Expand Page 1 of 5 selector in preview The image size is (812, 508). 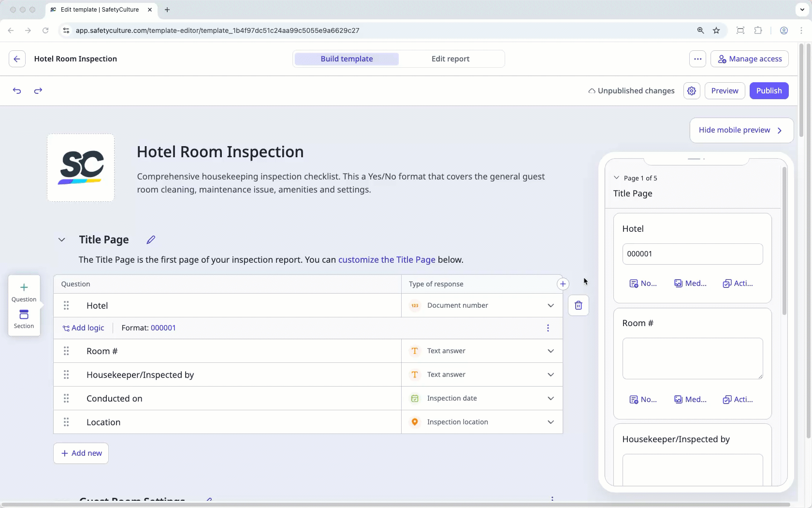coord(635,178)
